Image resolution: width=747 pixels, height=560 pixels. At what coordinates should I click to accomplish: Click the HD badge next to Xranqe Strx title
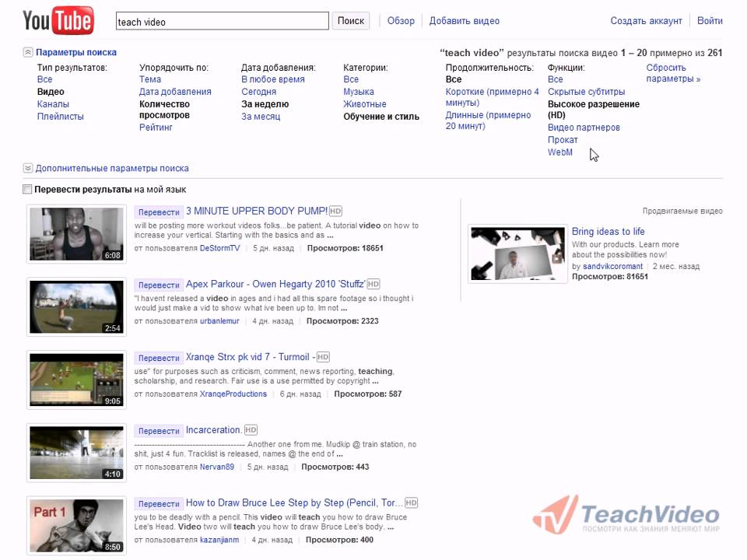point(323,357)
